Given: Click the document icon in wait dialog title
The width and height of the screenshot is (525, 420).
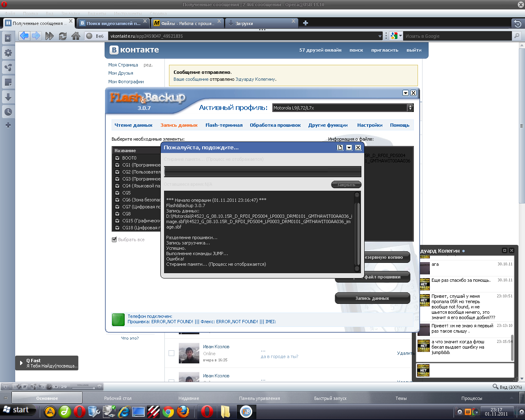Looking at the screenshot, I should [340, 148].
